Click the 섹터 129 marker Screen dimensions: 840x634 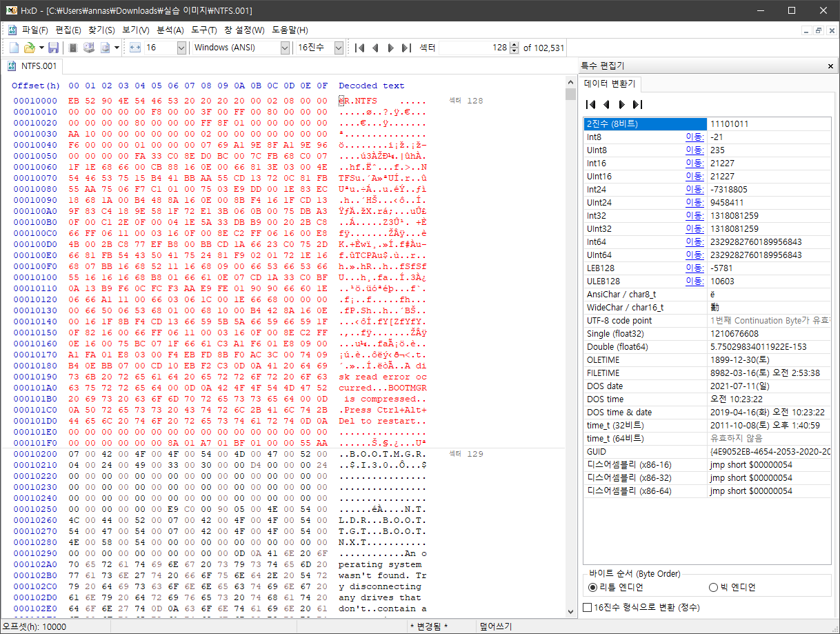(x=466, y=454)
